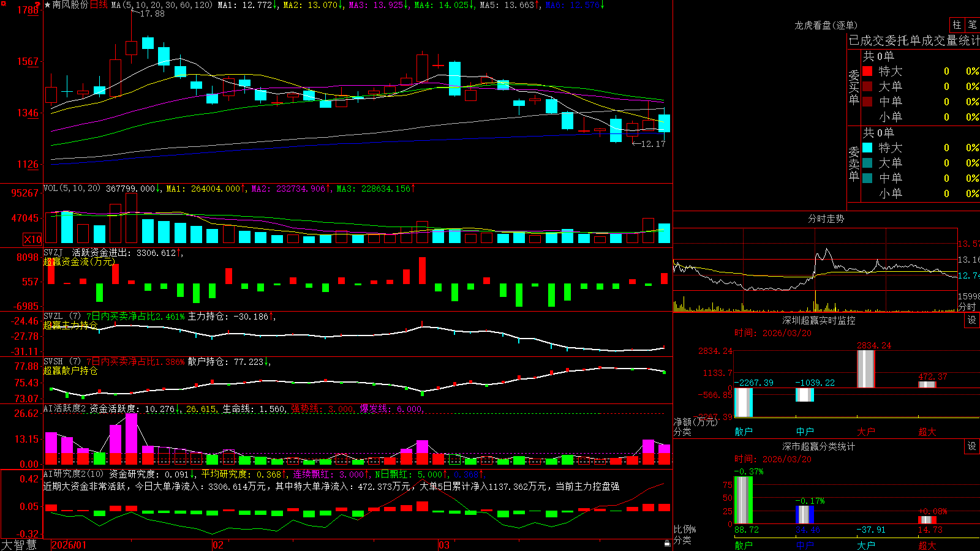Screen dimensions: 980x551
Task: Switch order statistics to 柱 bar view
Action: 957,24
